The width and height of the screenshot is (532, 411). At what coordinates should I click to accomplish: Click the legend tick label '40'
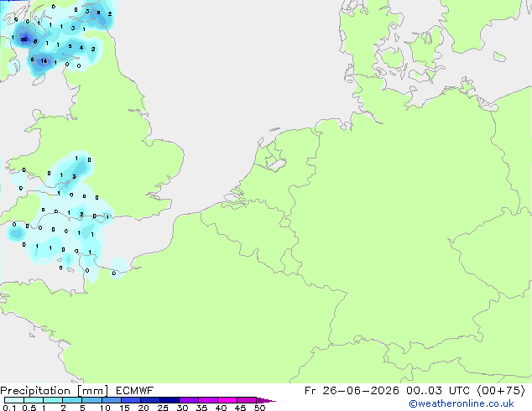(221, 408)
